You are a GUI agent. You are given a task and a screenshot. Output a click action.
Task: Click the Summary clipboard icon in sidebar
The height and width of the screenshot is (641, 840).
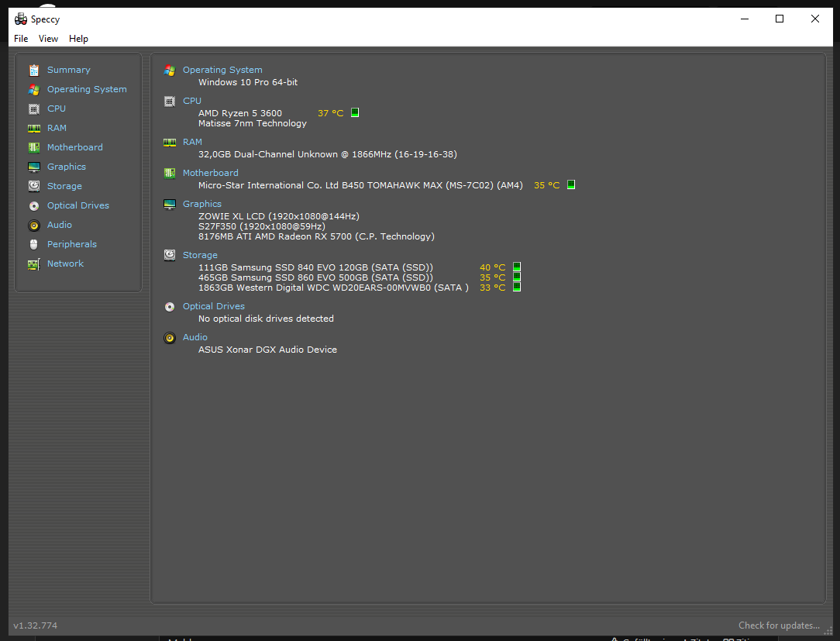click(34, 71)
